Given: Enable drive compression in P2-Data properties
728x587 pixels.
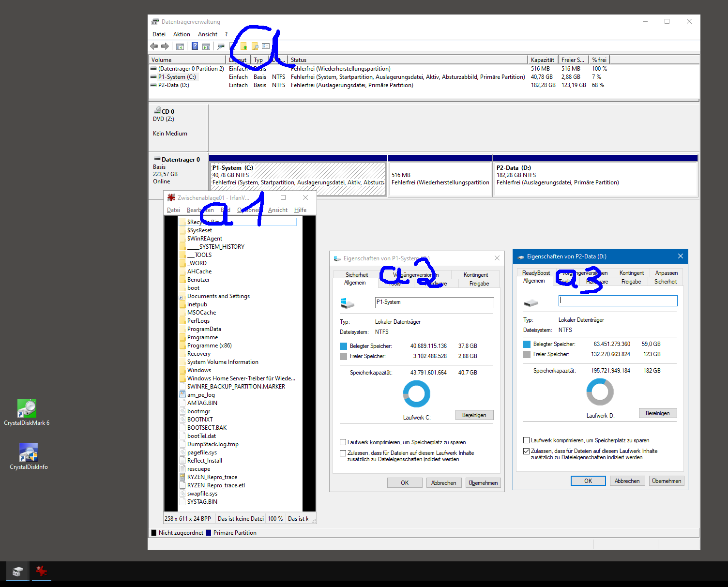Looking at the screenshot, I should [526, 440].
